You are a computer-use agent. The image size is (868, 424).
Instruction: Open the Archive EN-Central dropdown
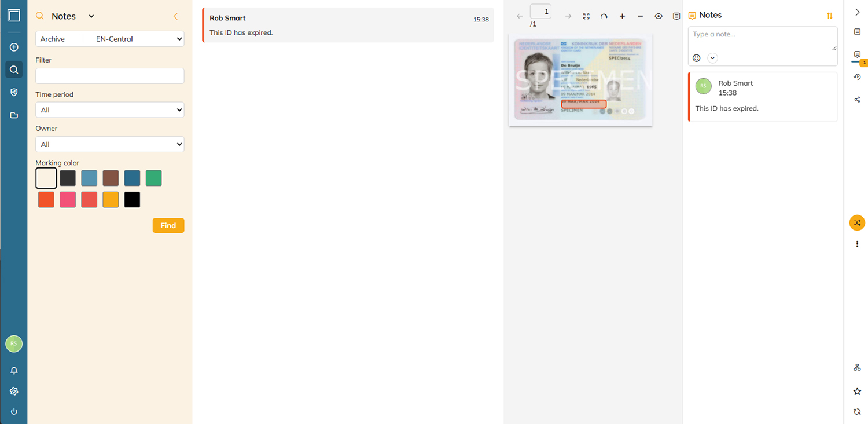(110, 39)
